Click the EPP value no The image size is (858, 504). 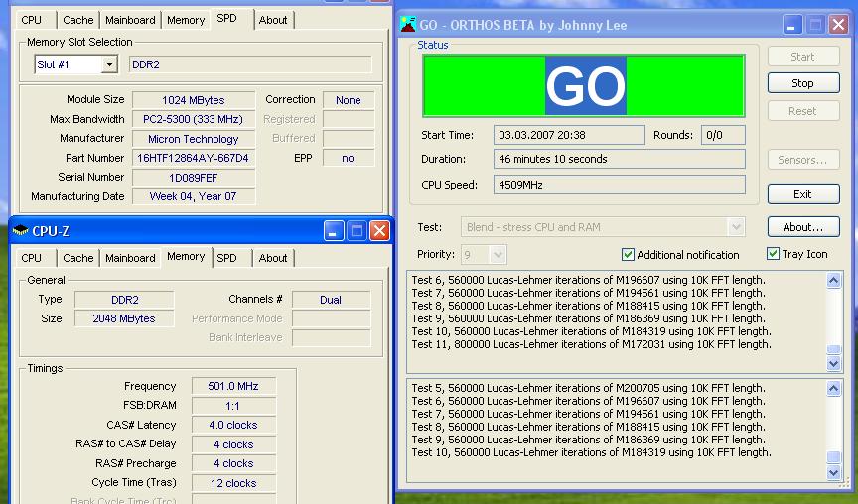pyautogui.click(x=349, y=158)
